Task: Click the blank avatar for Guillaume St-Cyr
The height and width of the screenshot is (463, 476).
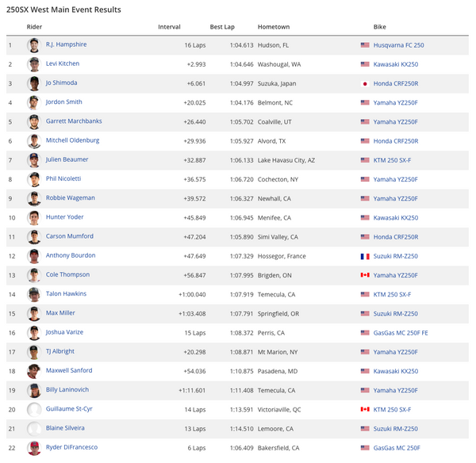Action: coord(33,410)
